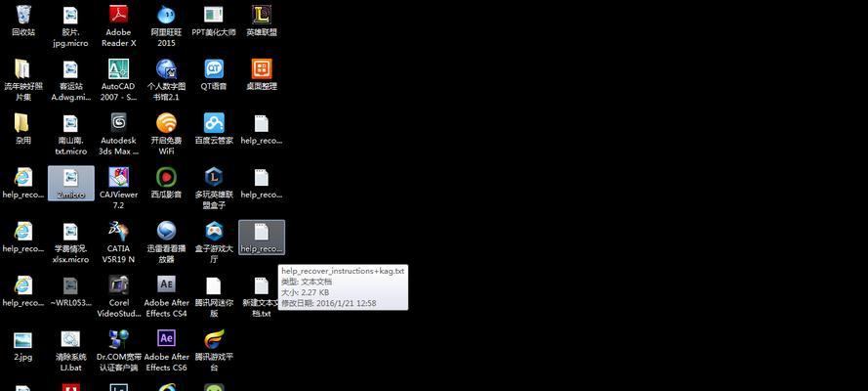
Task: Select help_reco IE file beside 2.micro
Action: coord(23,184)
